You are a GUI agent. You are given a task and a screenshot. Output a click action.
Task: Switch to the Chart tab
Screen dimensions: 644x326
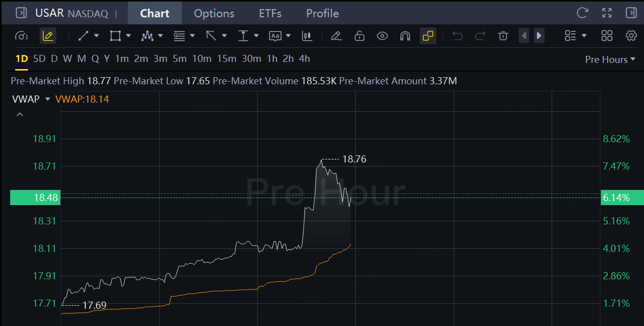point(155,13)
